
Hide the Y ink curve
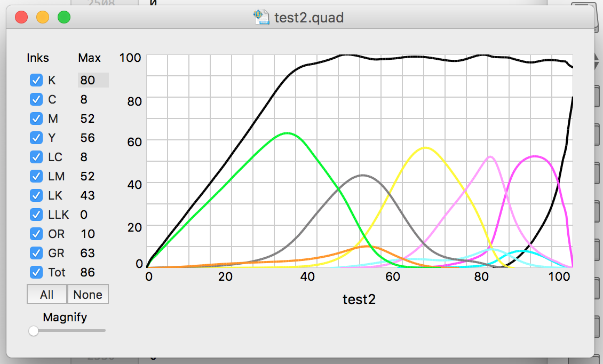tap(36, 138)
